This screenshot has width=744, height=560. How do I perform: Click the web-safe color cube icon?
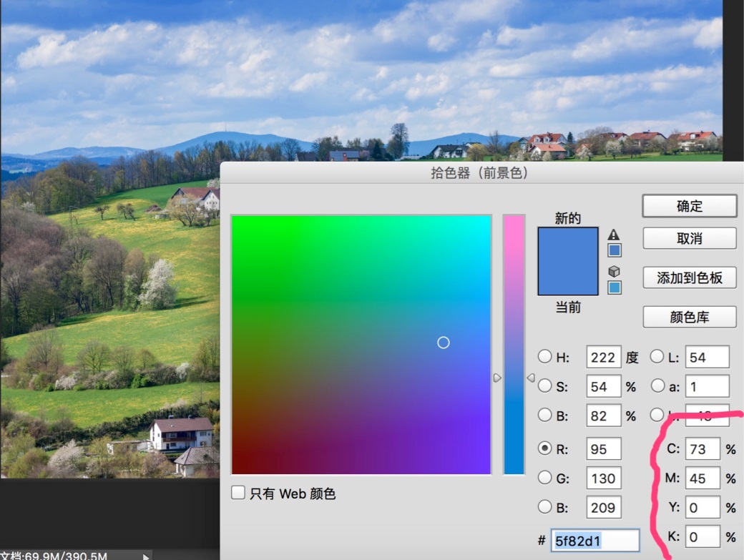(x=614, y=271)
